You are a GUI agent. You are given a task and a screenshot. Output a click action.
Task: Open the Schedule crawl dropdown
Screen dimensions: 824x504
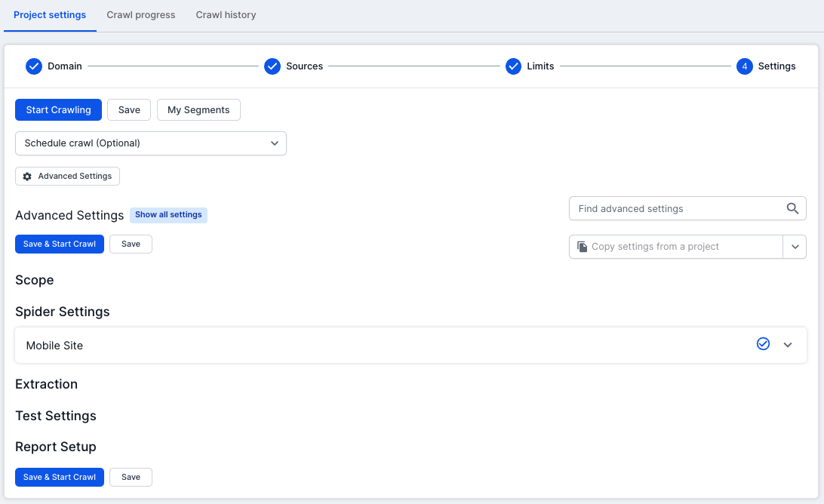point(151,143)
